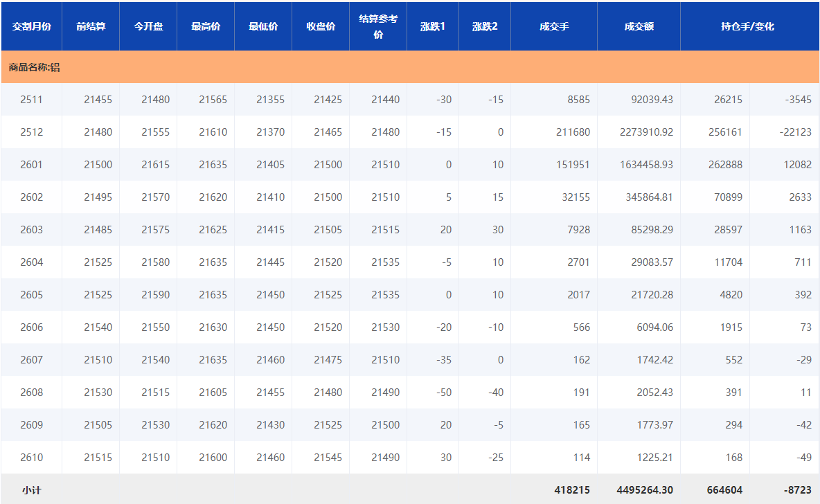The image size is (820, 504).
Task: Select the 最高价 column header
Action: (x=206, y=26)
